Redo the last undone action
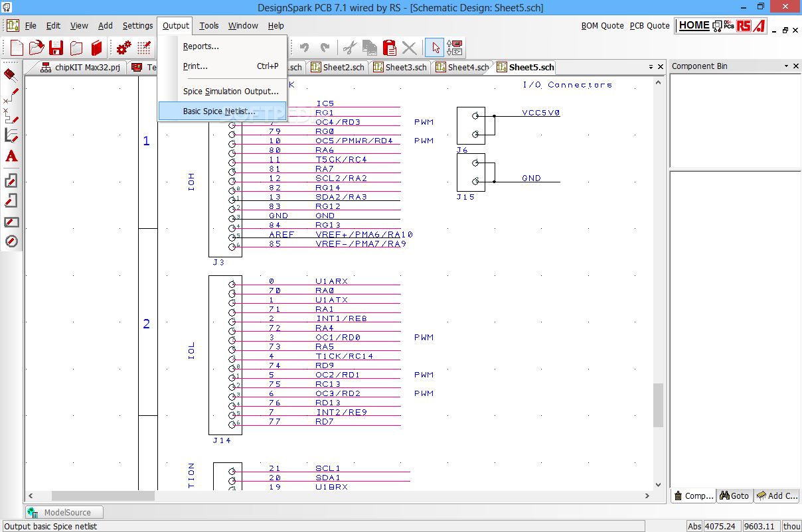 tap(325, 48)
